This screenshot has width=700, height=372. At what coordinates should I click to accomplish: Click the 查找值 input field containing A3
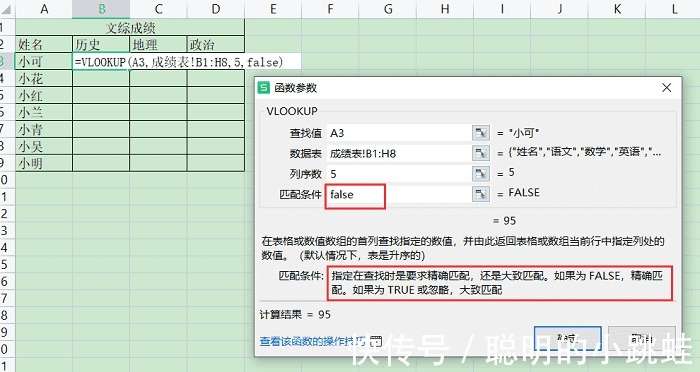tap(399, 133)
